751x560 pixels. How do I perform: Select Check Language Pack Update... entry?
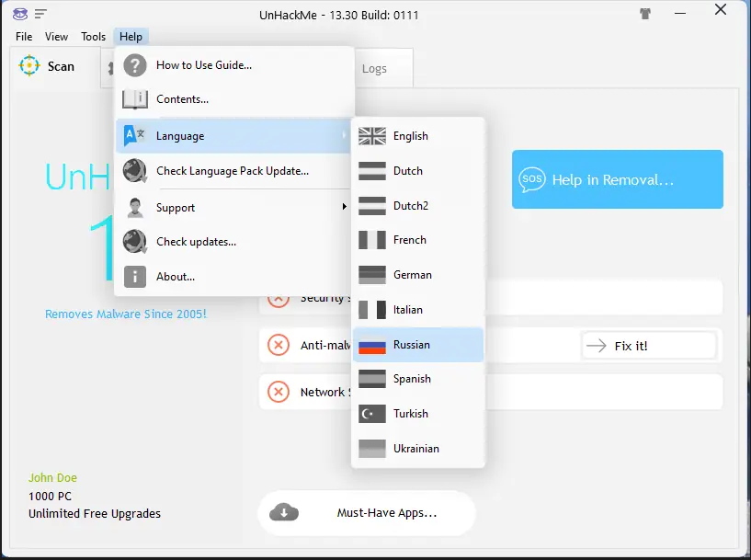(x=234, y=171)
